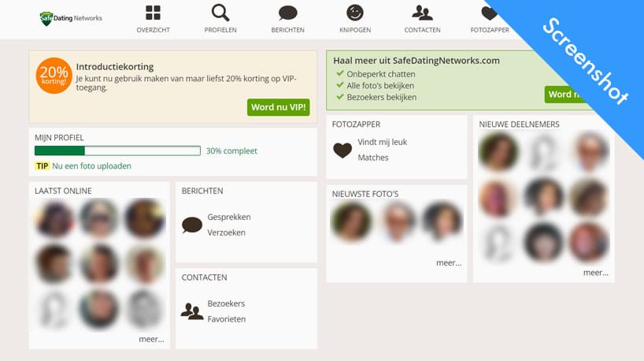This screenshot has height=361, width=644.
Task: Open Favorieten under Contacten
Action: [226, 319]
